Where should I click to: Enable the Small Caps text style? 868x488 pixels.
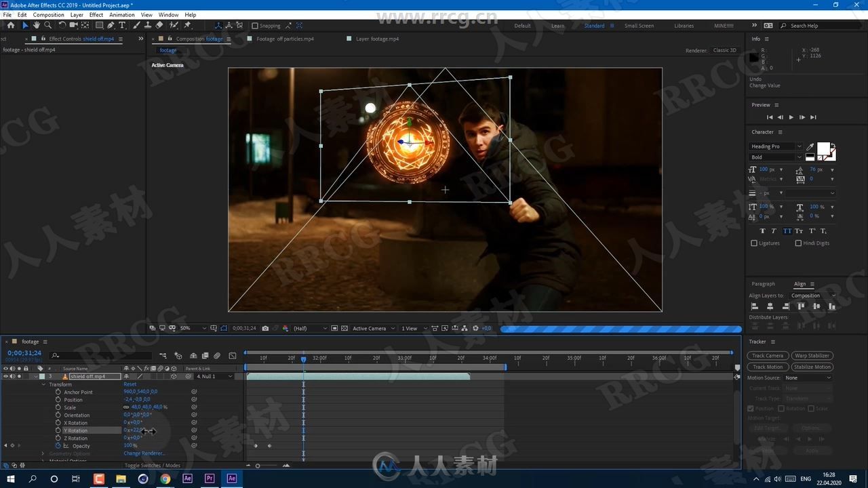coord(799,231)
